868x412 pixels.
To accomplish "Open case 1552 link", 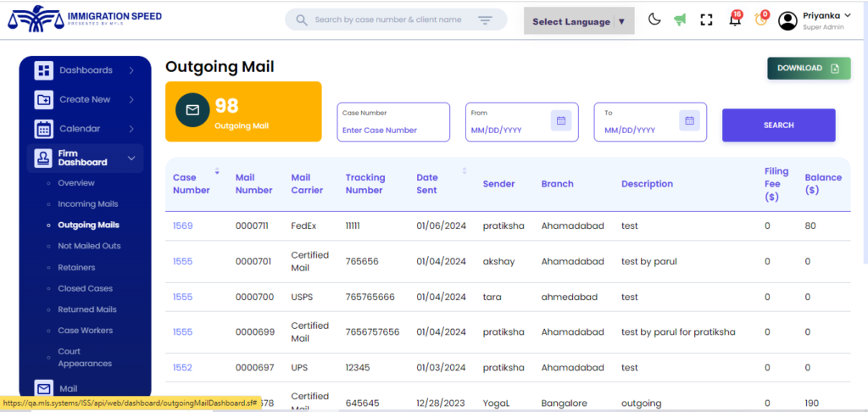I will tap(183, 367).
